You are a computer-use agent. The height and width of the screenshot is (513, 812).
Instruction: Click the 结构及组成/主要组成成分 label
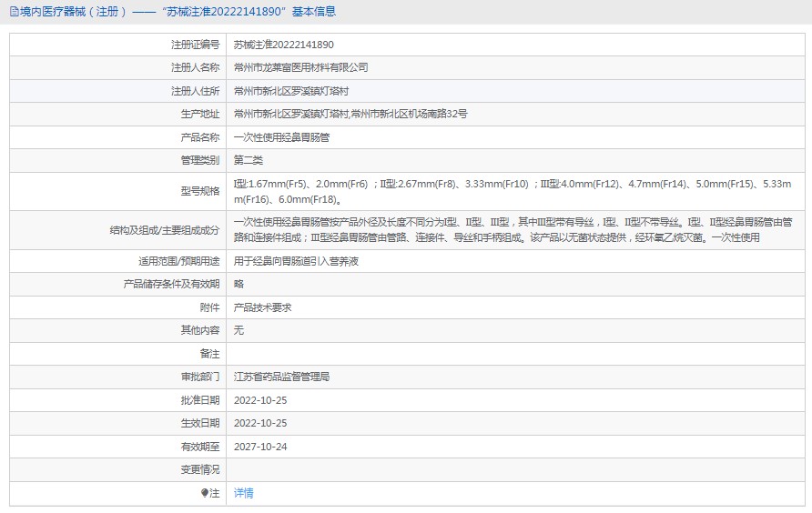tap(165, 230)
